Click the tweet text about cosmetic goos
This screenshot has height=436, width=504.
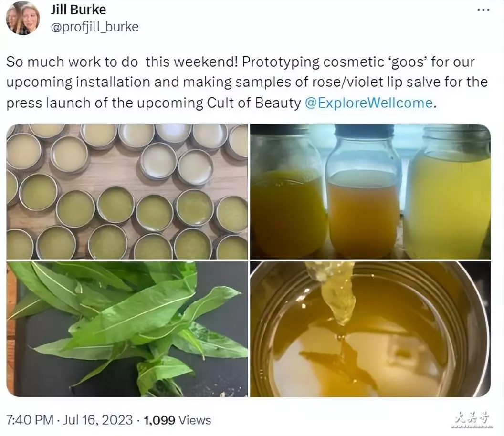point(247,82)
